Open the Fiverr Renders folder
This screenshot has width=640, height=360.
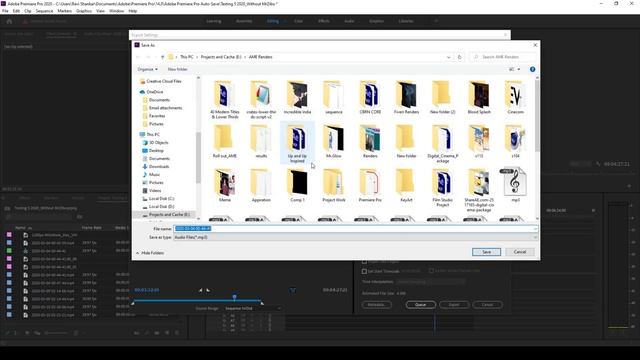(x=406, y=98)
